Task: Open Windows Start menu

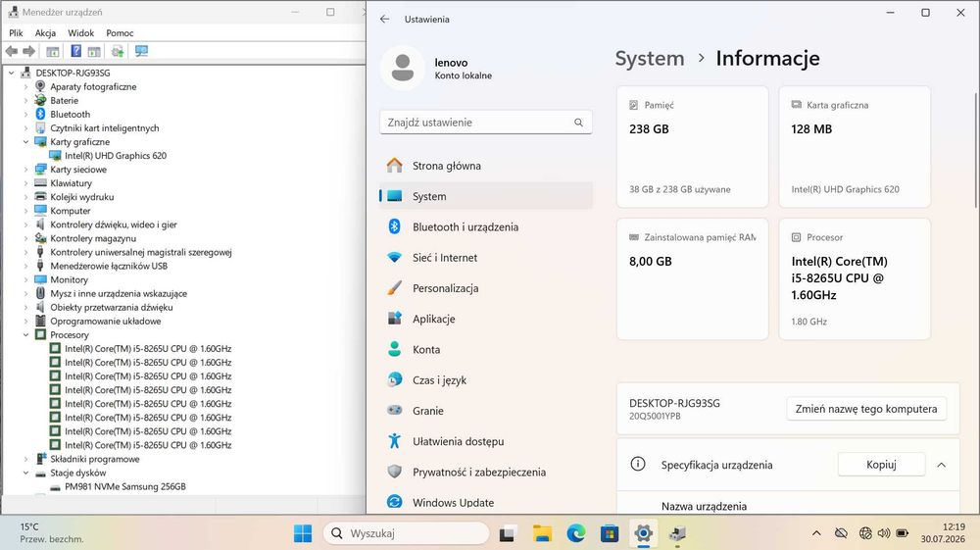Action: (303, 533)
